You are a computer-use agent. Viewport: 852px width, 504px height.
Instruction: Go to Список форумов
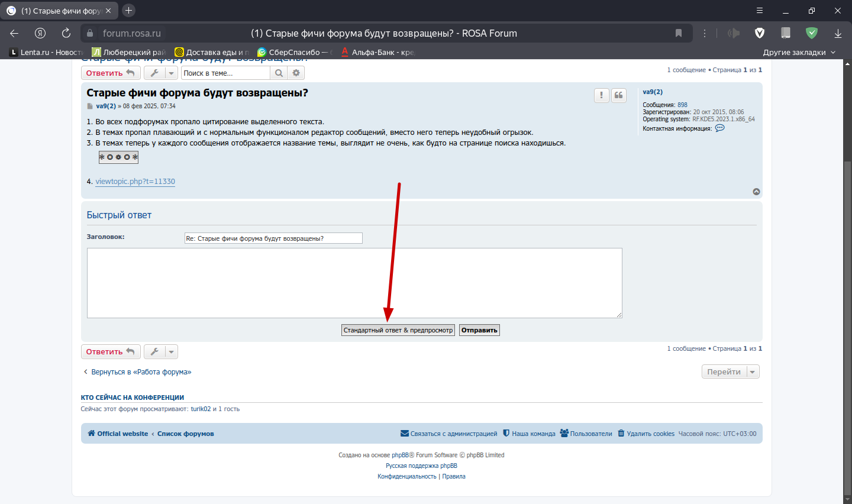pos(186,434)
